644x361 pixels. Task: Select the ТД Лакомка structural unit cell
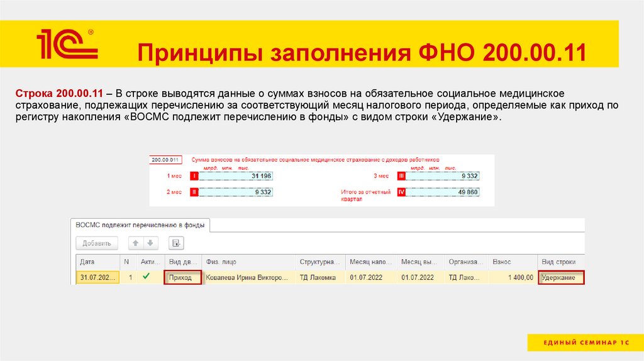[320, 277]
